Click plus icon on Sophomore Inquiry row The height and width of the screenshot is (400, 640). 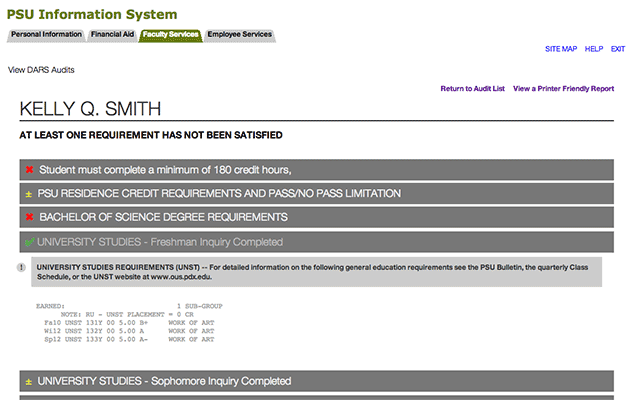pos(29,382)
